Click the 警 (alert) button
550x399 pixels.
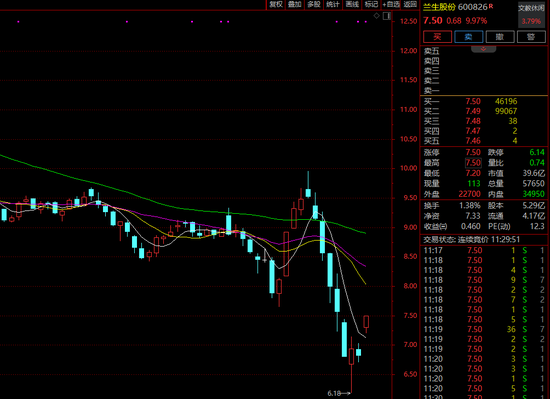click(531, 37)
